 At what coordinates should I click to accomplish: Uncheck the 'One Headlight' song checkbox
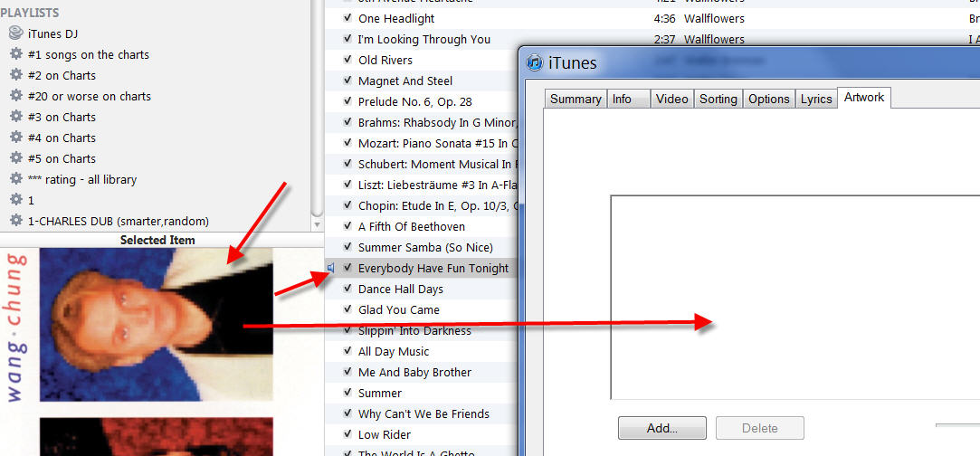[x=347, y=18]
